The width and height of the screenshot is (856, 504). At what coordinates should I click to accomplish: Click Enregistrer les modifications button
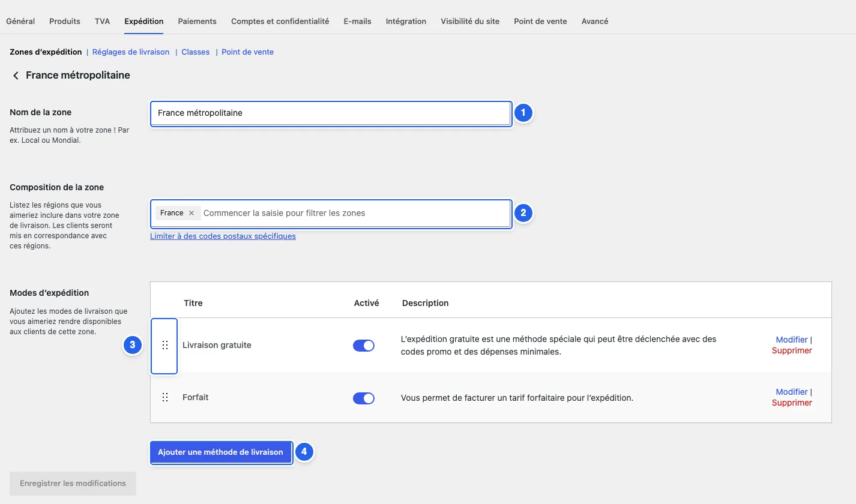tap(73, 484)
